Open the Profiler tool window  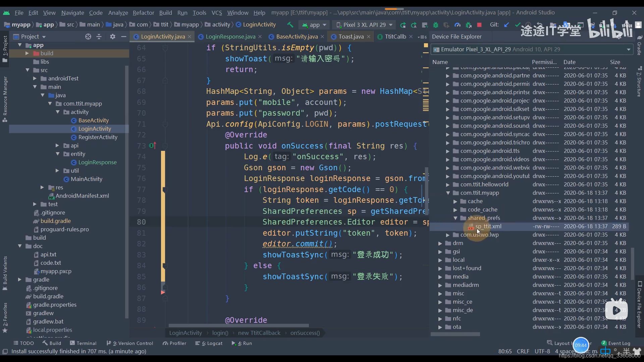click(174, 343)
